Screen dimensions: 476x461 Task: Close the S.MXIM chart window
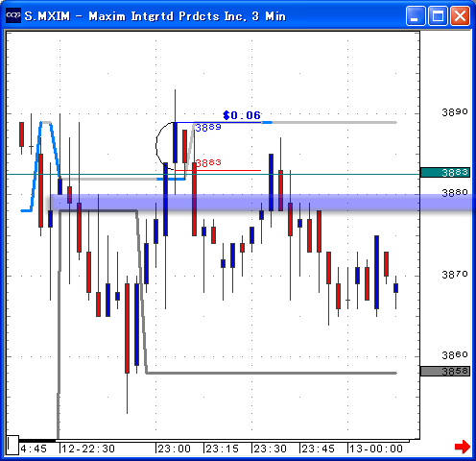click(460, 15)
